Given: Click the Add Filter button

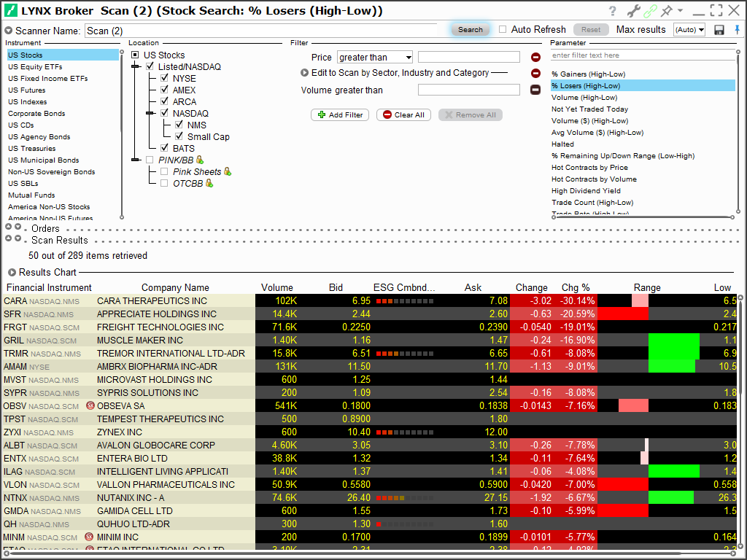Looking at the screenshot, I should click(340, 114).
